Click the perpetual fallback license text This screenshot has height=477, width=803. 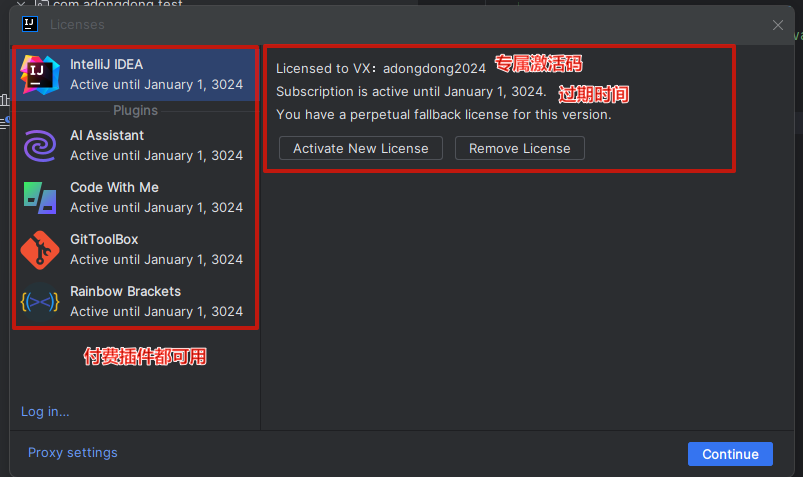pos(443,115)
